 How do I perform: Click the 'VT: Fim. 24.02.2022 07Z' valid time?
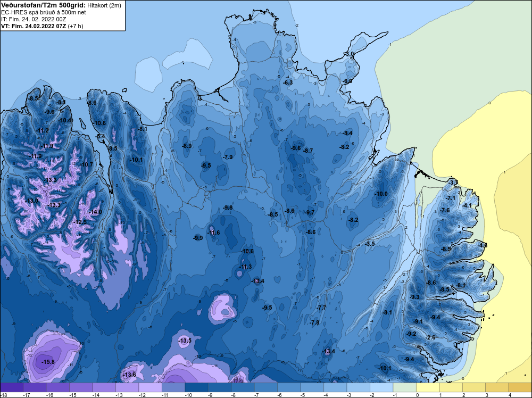tap(34, 26)
